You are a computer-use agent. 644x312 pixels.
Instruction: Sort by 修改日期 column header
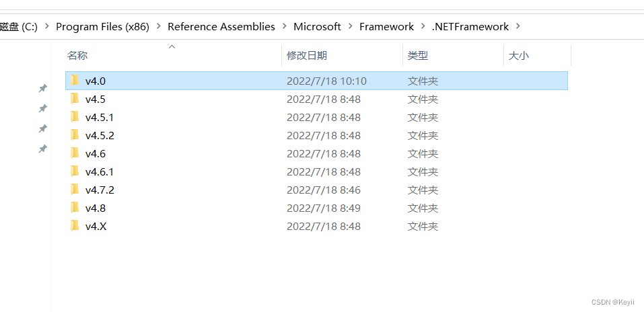point(307,56)
